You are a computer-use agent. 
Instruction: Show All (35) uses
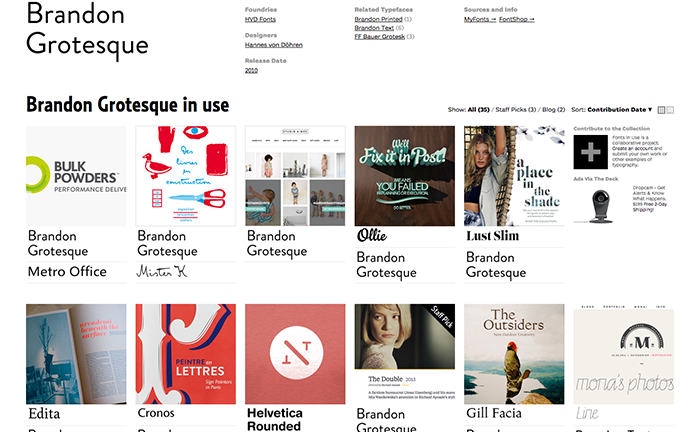(x=478, y=110)
